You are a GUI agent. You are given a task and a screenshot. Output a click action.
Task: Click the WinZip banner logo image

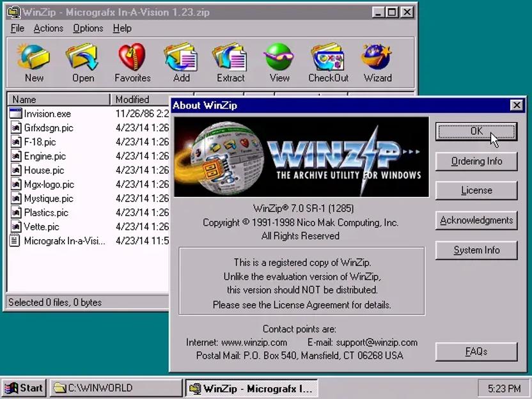coord(301,157)
